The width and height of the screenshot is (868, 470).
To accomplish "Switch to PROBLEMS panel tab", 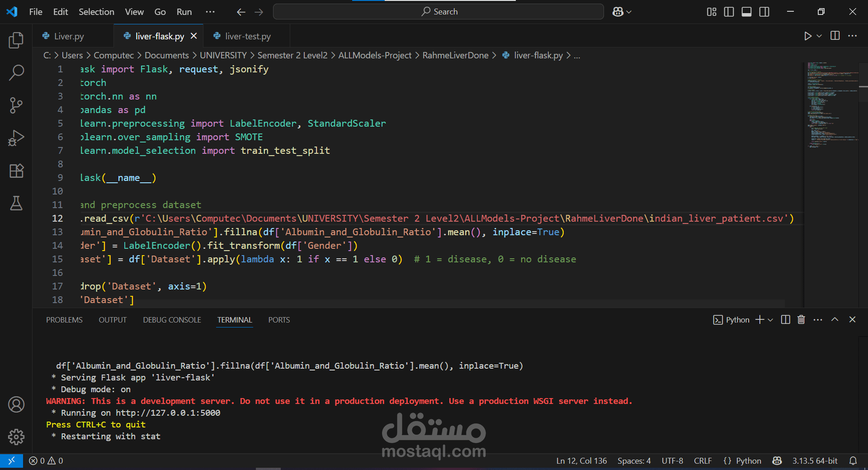I will pyautogui.click(x=64, y=320).
